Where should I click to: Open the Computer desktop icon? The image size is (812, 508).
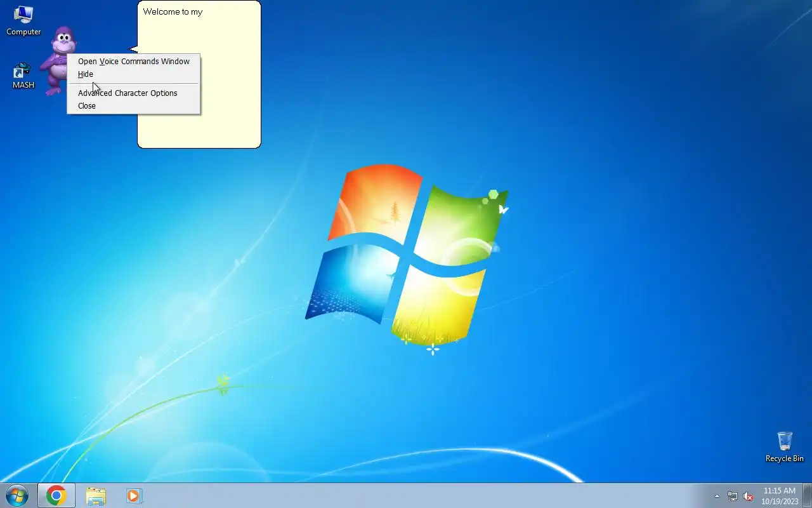[x=23, y=20]
